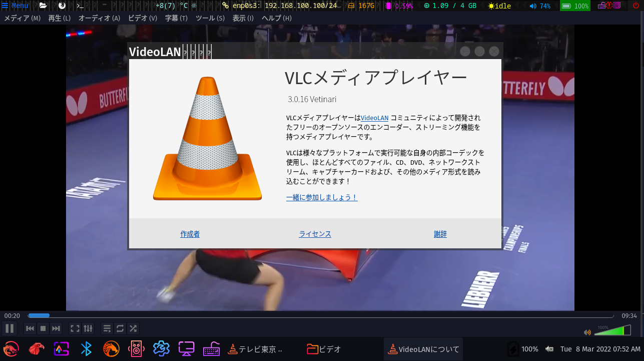This screenshot has height=361, width=644.
Task: Click the total time 09:34 label
Action: click(x=629, y=316)
